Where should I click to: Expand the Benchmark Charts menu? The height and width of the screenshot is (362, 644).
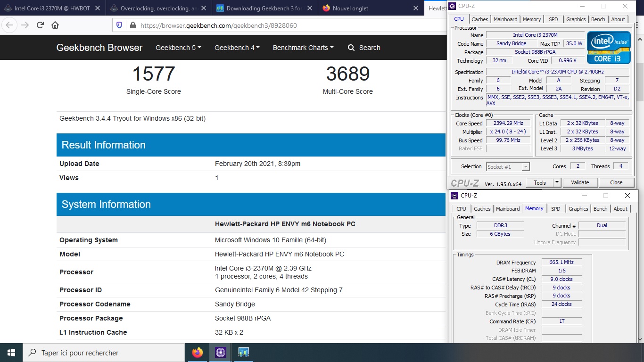point(303,48)
